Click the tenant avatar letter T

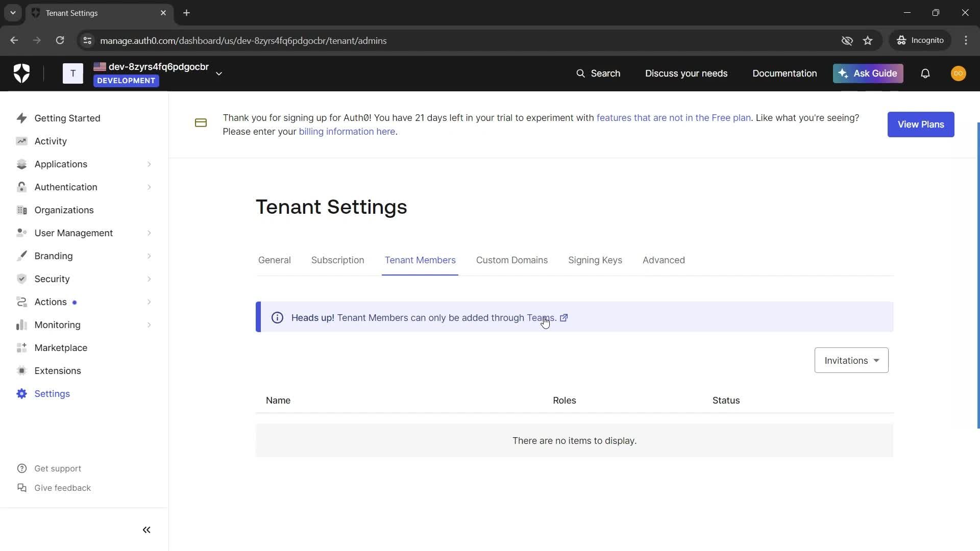point(73,73)
